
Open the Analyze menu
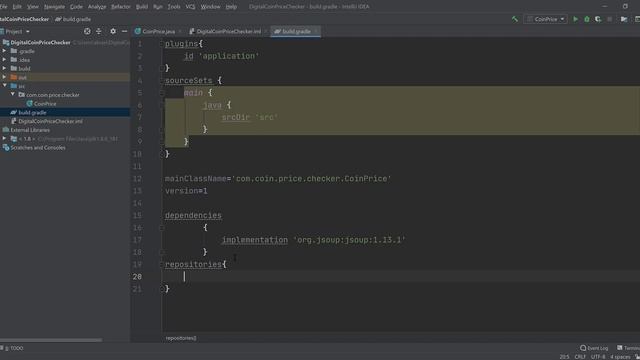(x=97, y=7)
